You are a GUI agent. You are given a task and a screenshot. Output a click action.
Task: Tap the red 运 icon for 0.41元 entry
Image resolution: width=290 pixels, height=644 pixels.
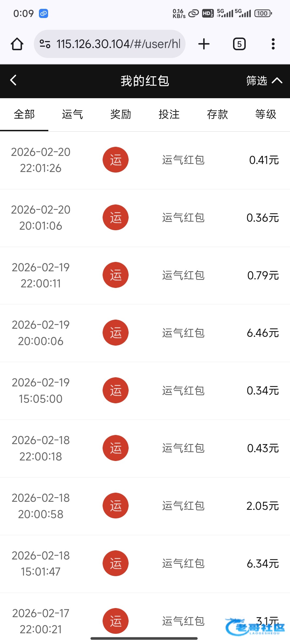point(115,160)
